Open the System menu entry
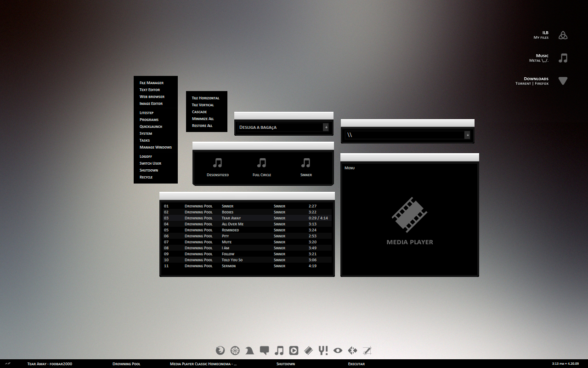 pyautogui.click(x=146, y=133)
